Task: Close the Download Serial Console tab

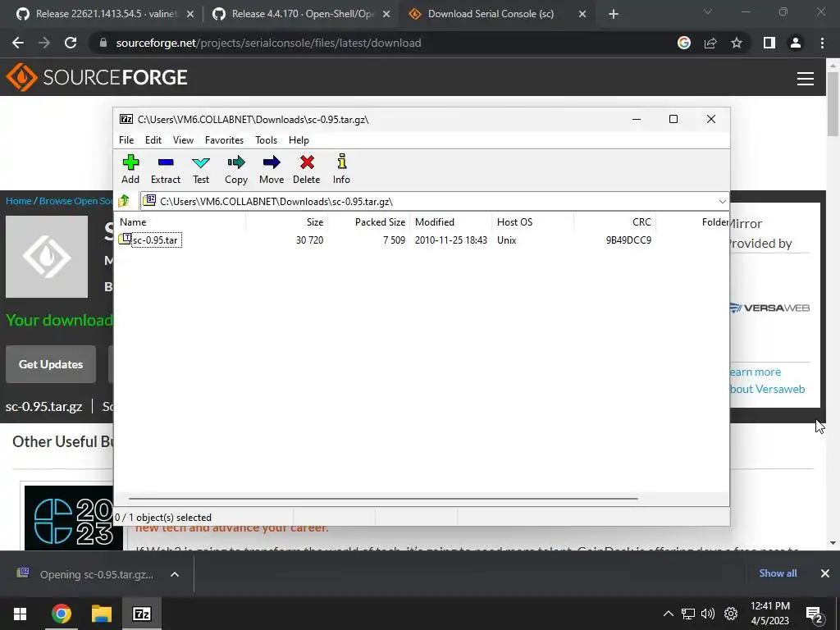Action: point(582,15)
